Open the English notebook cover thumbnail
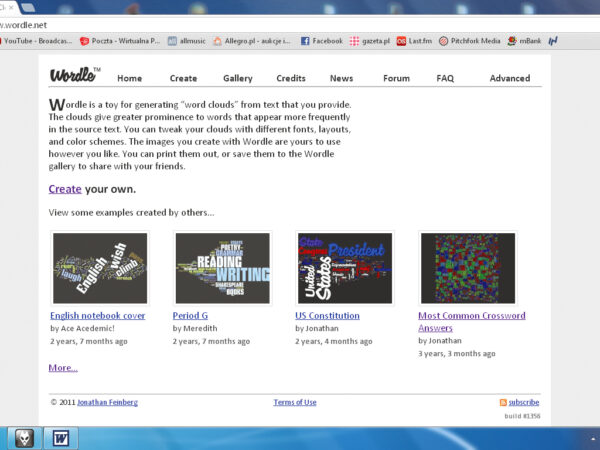Screen dimensions: 600x450 [x=99, y=268]
